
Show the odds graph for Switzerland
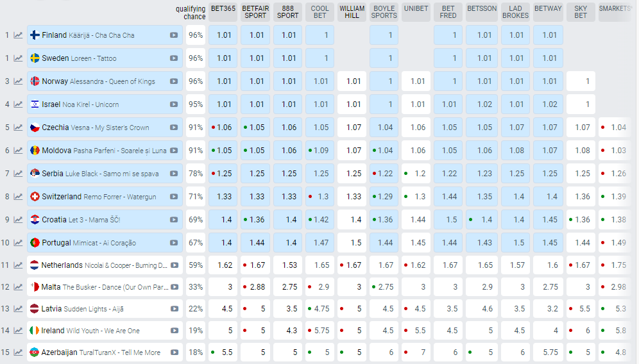(19, 197)
